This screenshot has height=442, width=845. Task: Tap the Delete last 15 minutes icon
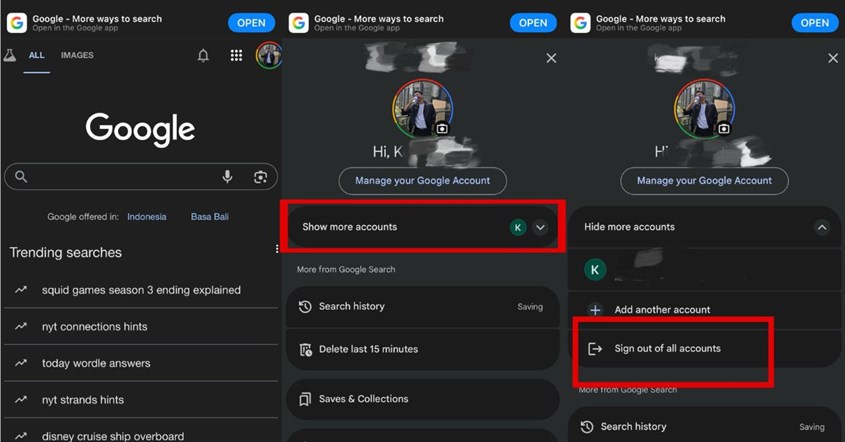(306, 349)
